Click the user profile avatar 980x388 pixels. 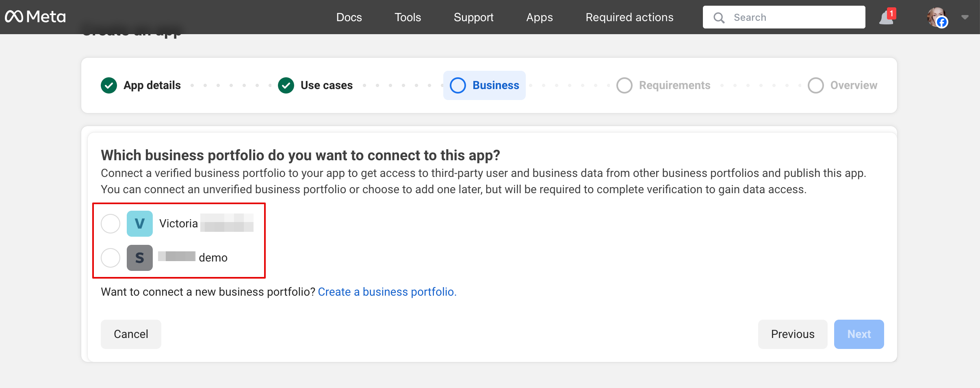pos(937,17)
